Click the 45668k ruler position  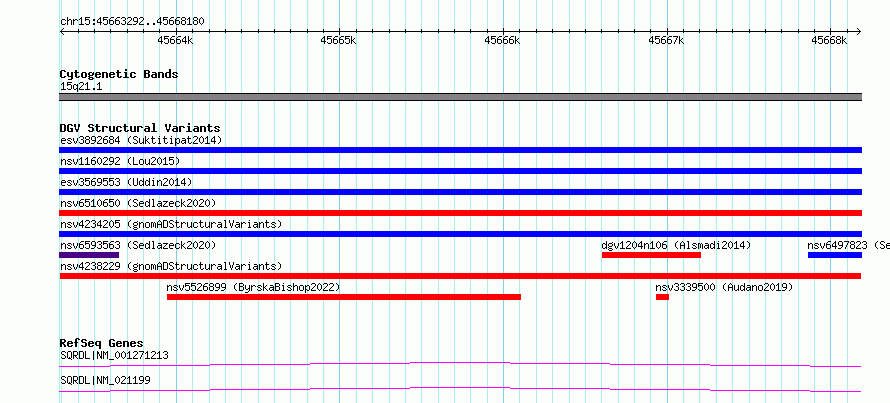[x=830, y=40]
